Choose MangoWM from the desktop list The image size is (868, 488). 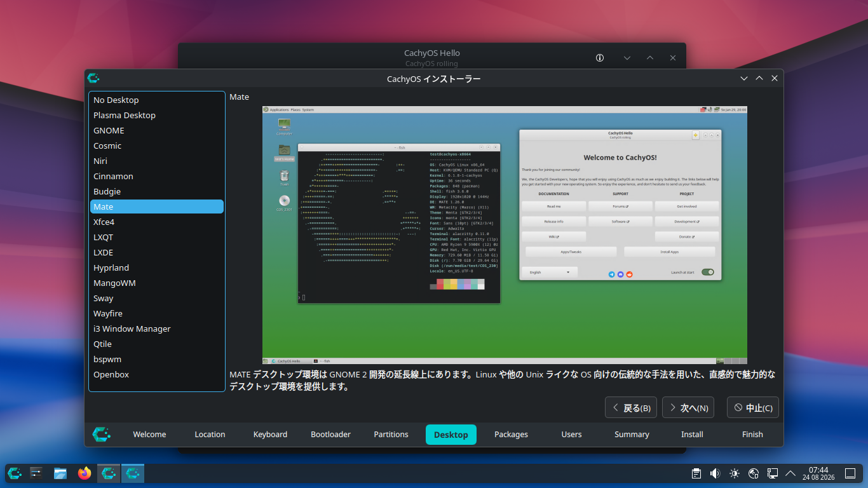click(157, 283)
